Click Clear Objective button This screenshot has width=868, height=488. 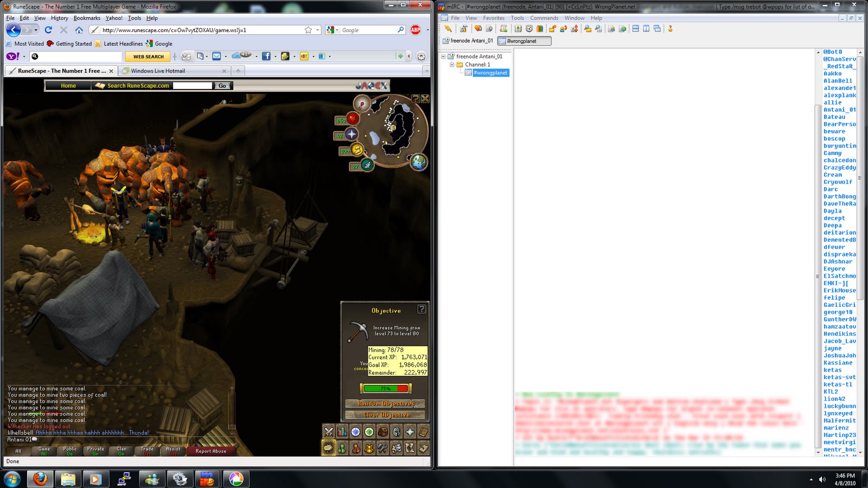[386, 415]
